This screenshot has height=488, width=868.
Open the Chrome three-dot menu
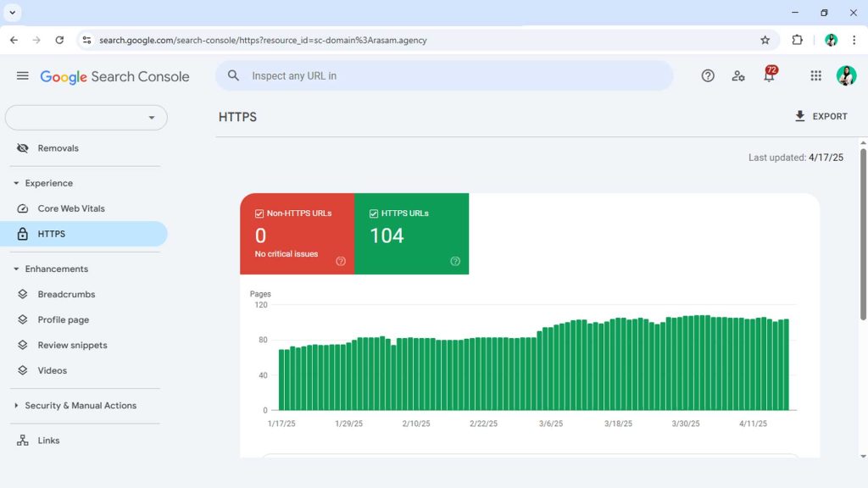pos(854,40)
